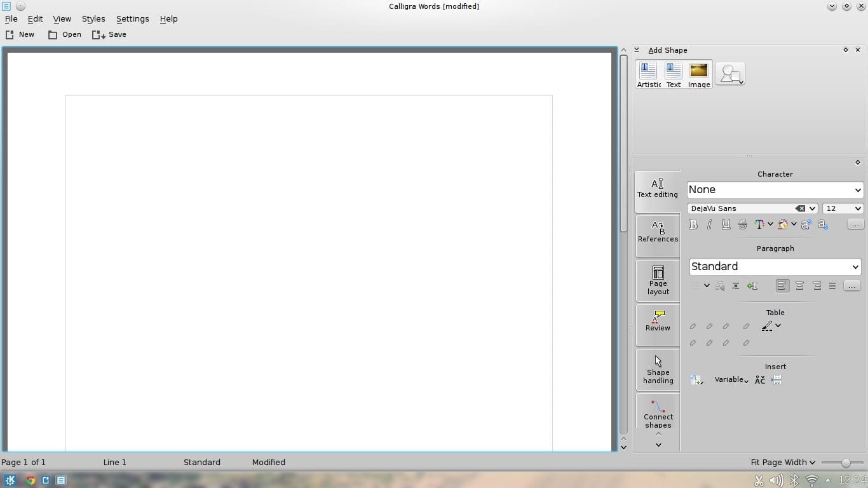Click the DejaVu Sans font name field
The image size is (868, 488).
point(740,208)
